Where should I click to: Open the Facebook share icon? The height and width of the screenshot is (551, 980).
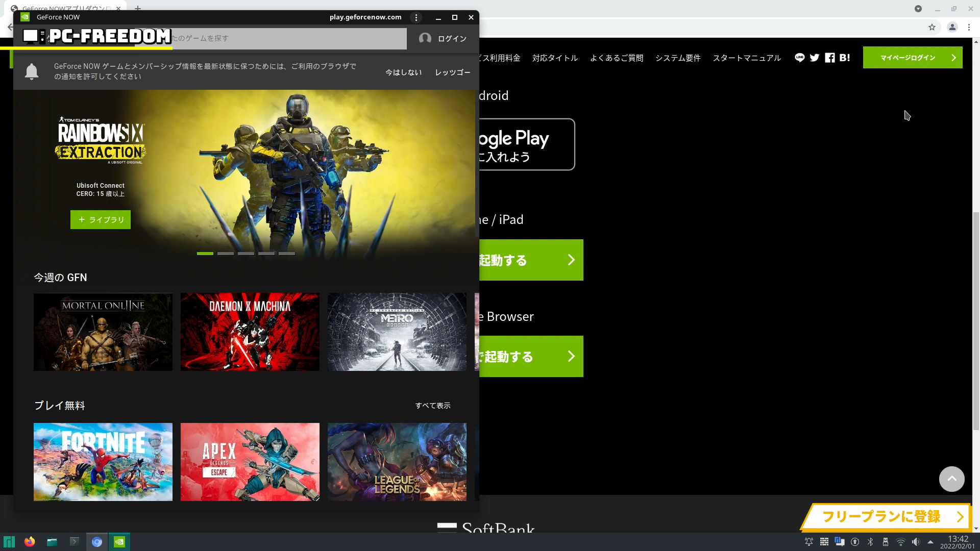click(830, 58)
